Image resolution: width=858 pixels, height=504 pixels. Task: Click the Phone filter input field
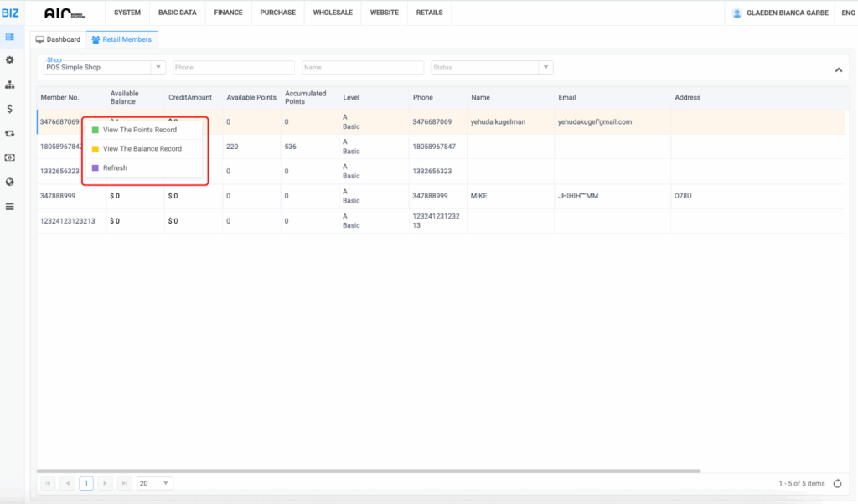pos(234,68)
